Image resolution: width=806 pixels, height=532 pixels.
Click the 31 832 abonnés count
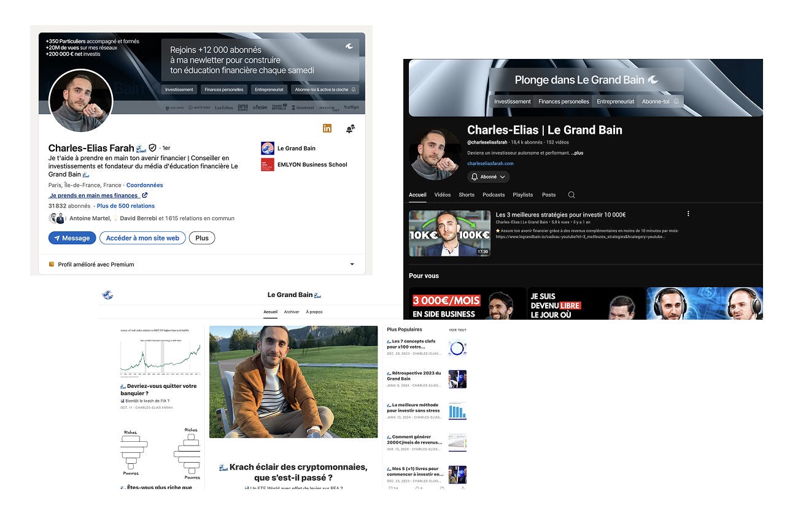point(69,206)
